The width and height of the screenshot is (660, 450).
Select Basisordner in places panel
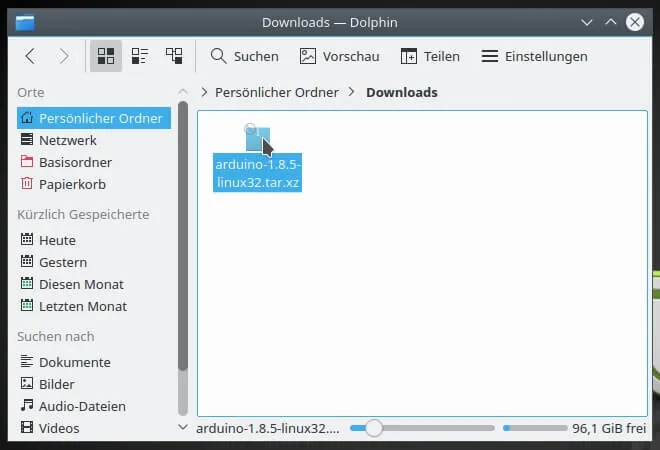[x=75, y=162]
